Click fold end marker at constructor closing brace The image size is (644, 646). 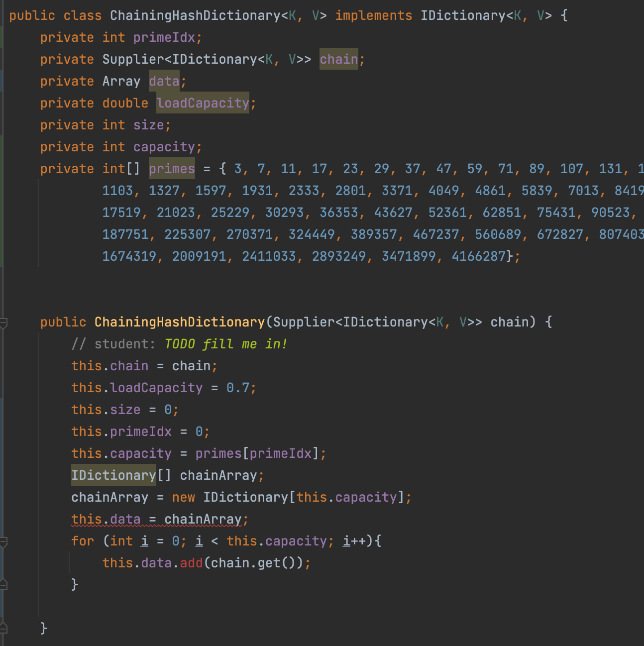3,628
